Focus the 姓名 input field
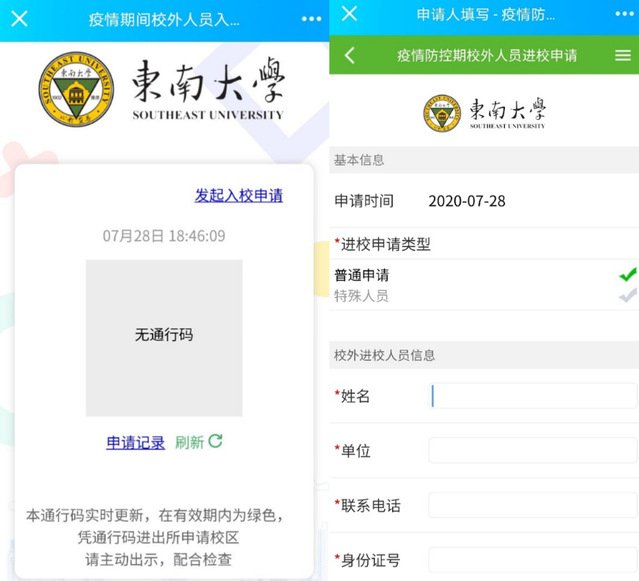 pos(533,396)
